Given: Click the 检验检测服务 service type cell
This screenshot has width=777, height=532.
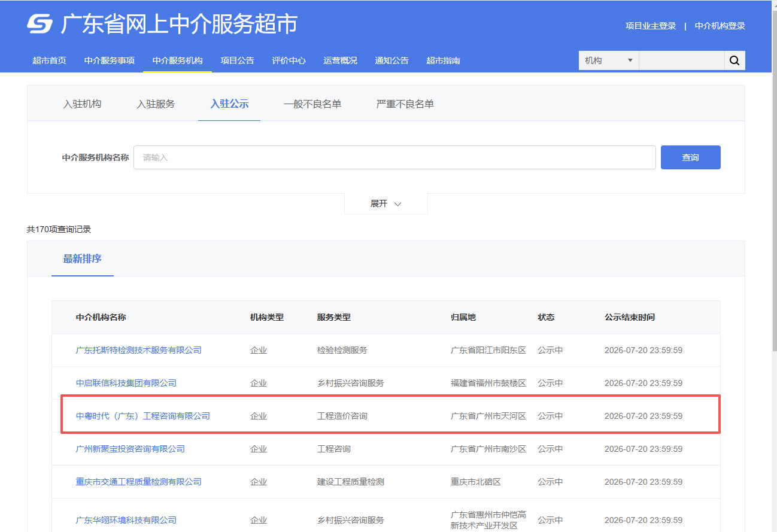Looking at the screenshot, I should click(342, 350).
